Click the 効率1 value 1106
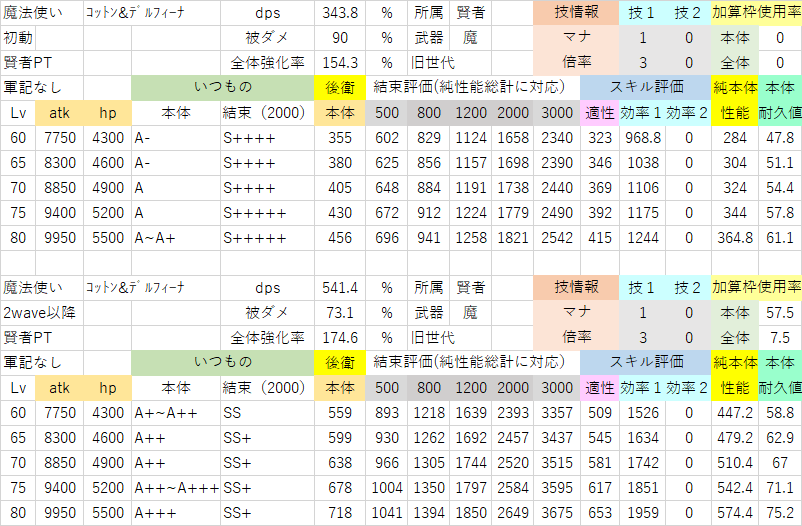The height and width of the screenshot is (526, 802). click(x=642, y=188)
